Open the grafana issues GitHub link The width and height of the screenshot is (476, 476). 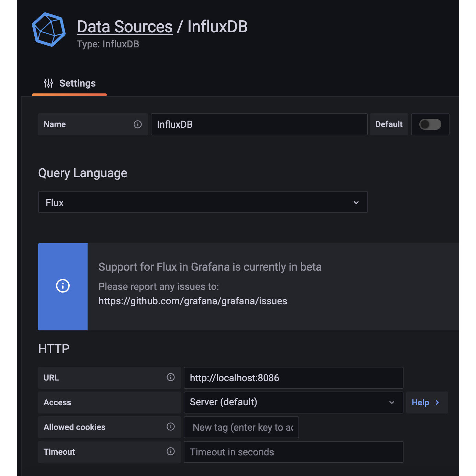[193, 301]
